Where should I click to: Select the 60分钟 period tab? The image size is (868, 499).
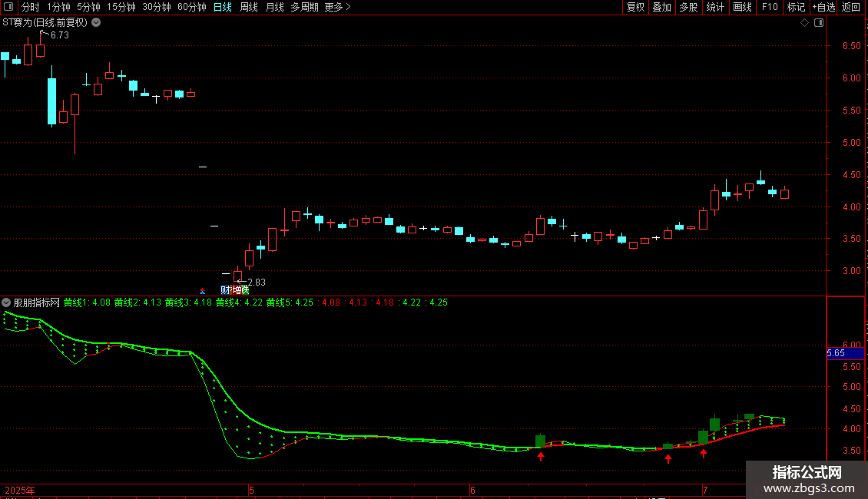191,7
